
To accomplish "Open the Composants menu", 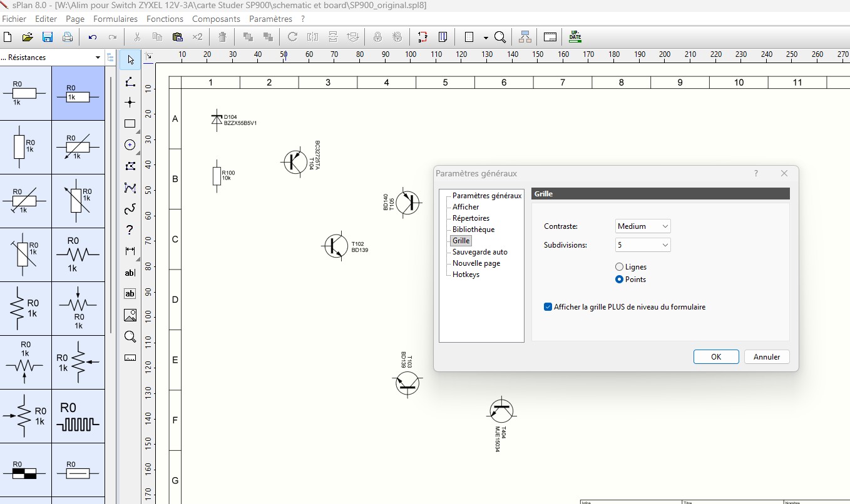I will (x=216, y=19).
